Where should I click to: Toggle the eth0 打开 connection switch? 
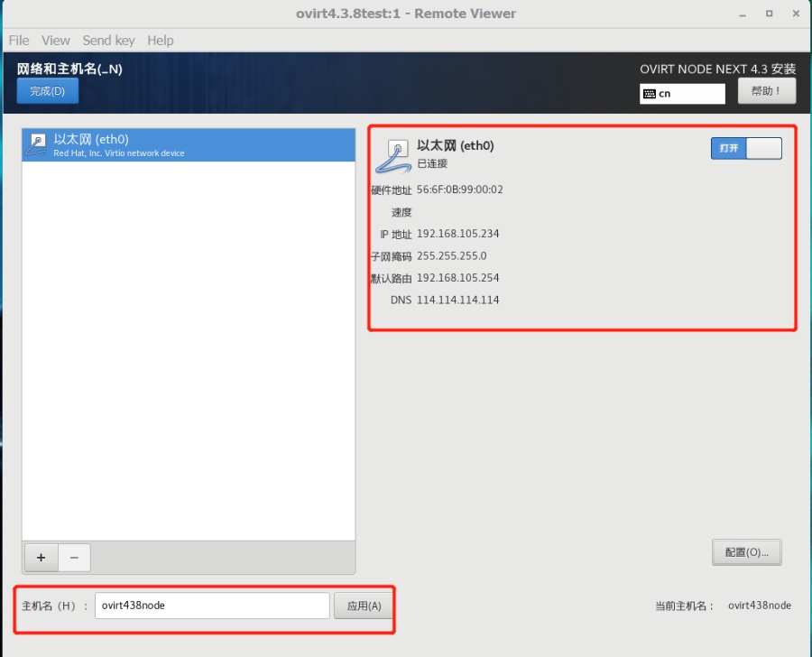point(746,148)
